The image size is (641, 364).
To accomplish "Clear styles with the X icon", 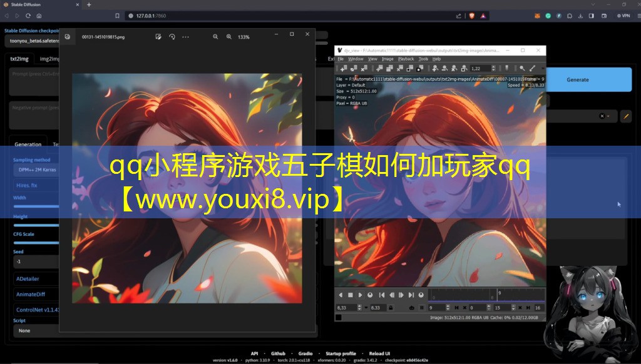I will click(602, 116).
